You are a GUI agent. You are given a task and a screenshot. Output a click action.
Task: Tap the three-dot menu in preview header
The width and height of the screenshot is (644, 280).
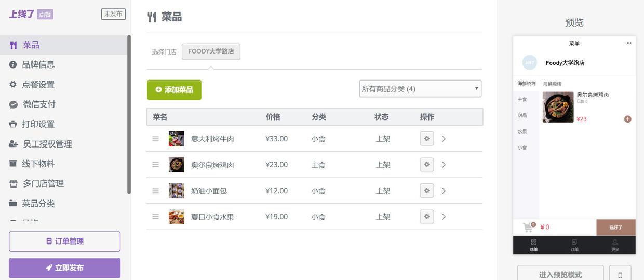pyautogui.click(x=628, y=43)
